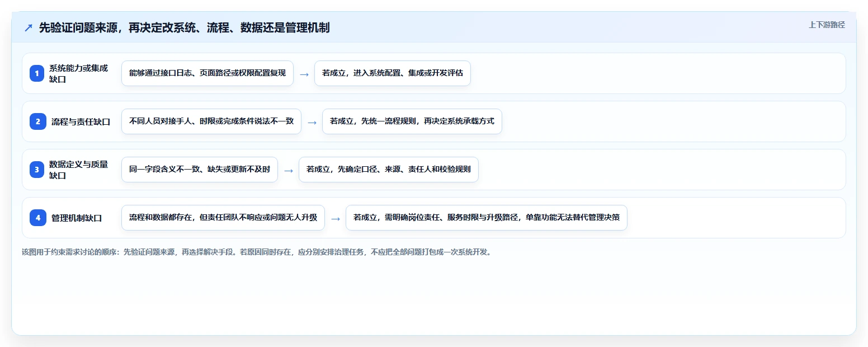The height and width of the screenshot is (347, 868).
Task: Click the box '能够通过接口日志、页面路径或权限配置复现'
Action: coord(207,73)
